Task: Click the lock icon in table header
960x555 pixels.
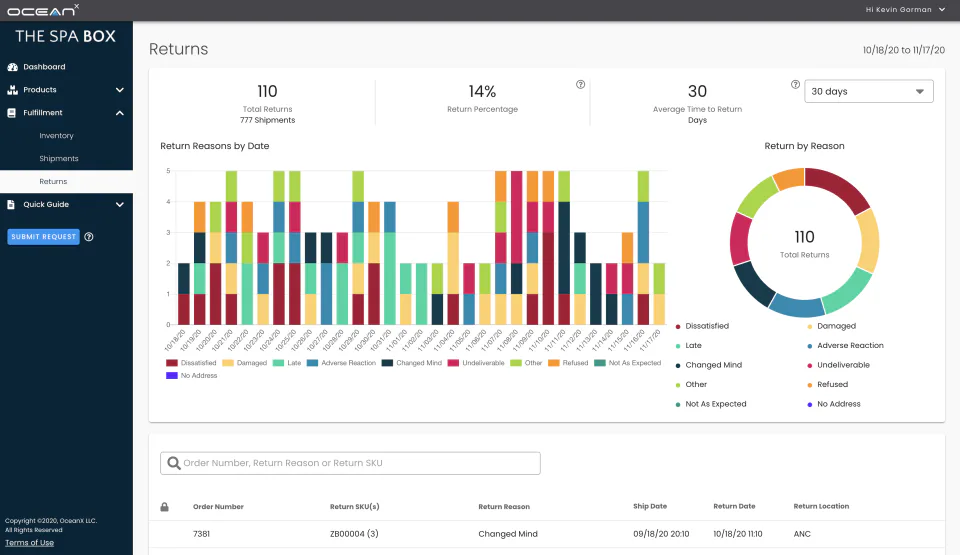Action: (x=165, y=507)
